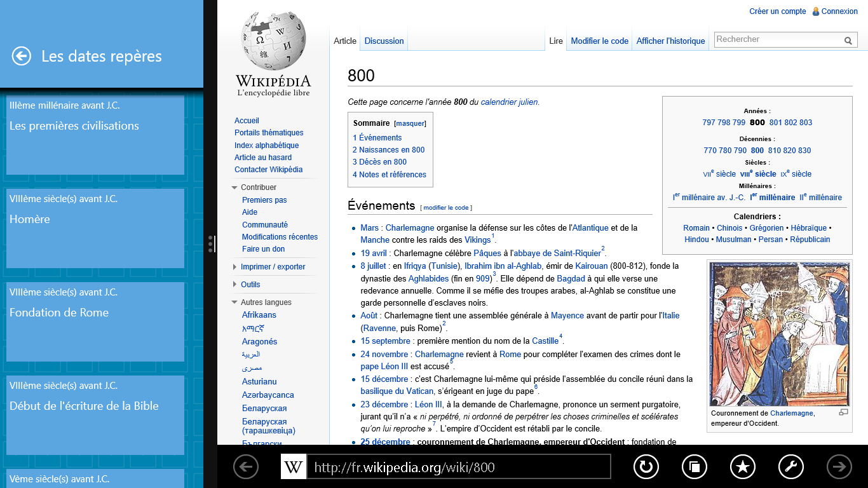Click the Wikipedia W site icon
The height and width of the screenshot is (488, 868).
click(293, 467)
